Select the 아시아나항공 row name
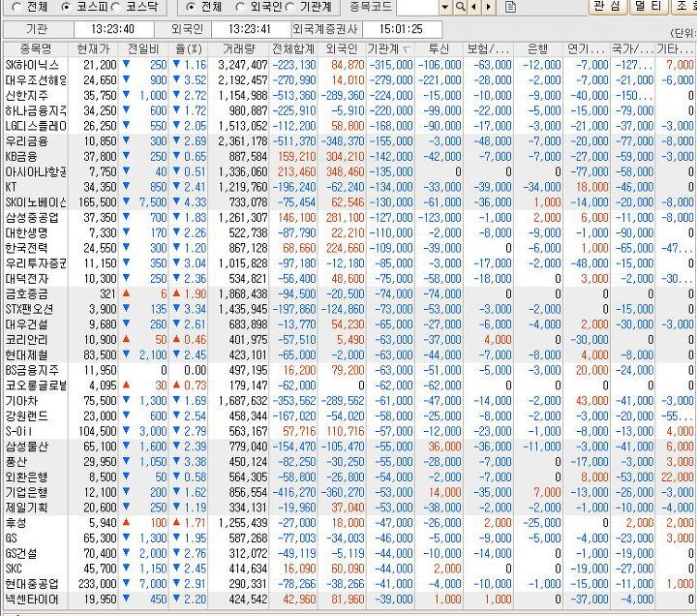697x616 pixels. pyautogui.click(x=36, y=172)
